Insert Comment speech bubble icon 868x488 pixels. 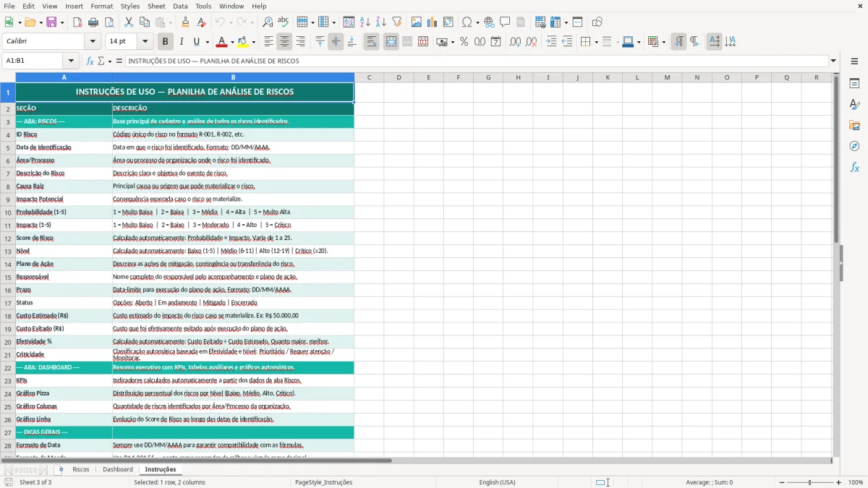pyautogui.click(x=506, y=22)
